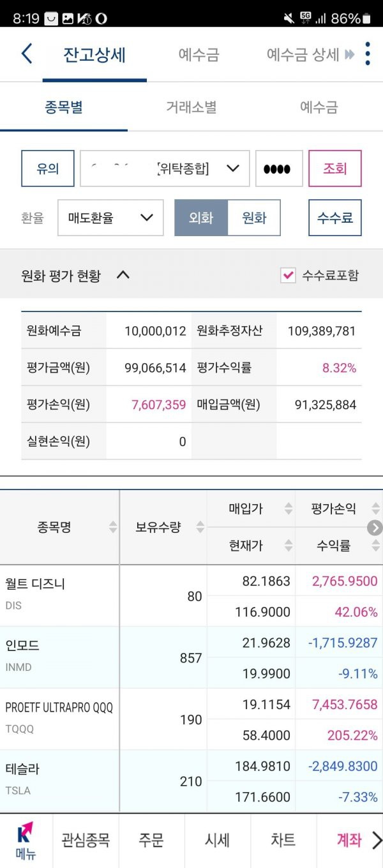The height and width of the screenshot is (868, 383).
Task: Tap the back arrow icon
Action: pyautogui.click(x=27, y=54)
